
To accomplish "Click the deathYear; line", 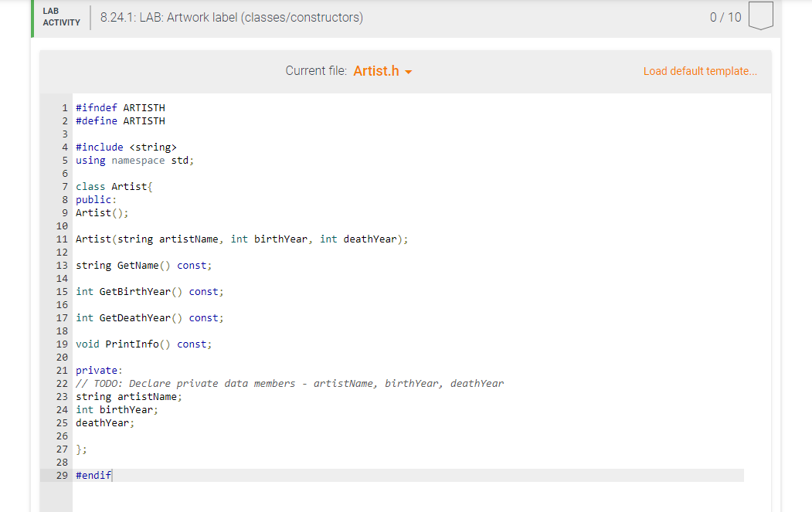I will 105,423.
